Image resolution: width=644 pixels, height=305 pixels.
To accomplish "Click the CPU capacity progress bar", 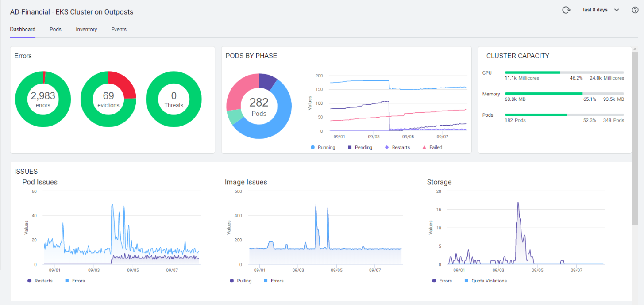I will (564, 72).
